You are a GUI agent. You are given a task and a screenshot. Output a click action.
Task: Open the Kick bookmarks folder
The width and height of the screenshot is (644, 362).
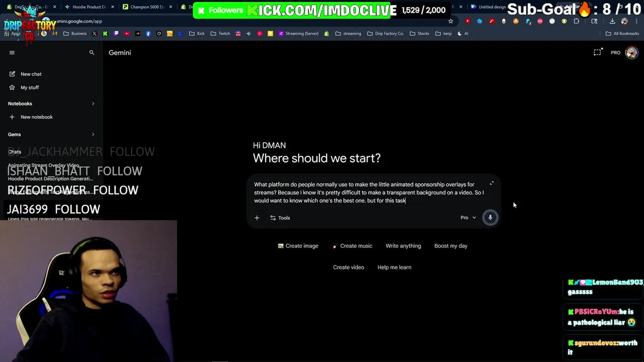(197, 34)
